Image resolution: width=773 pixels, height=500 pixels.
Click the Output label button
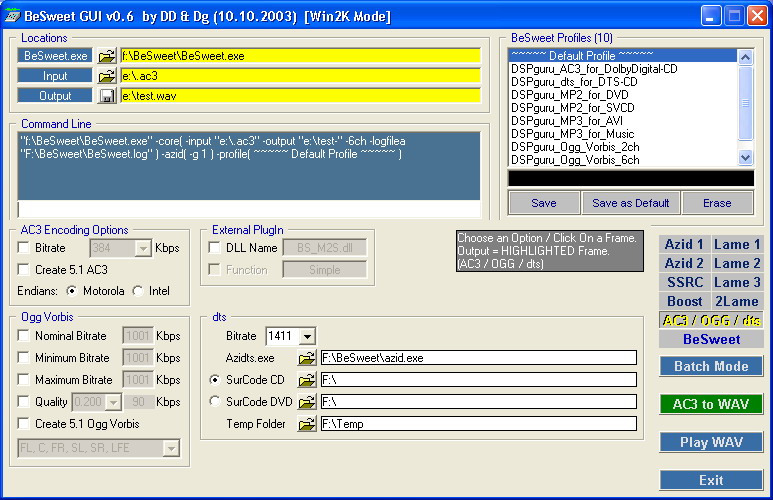coord(55,96)
